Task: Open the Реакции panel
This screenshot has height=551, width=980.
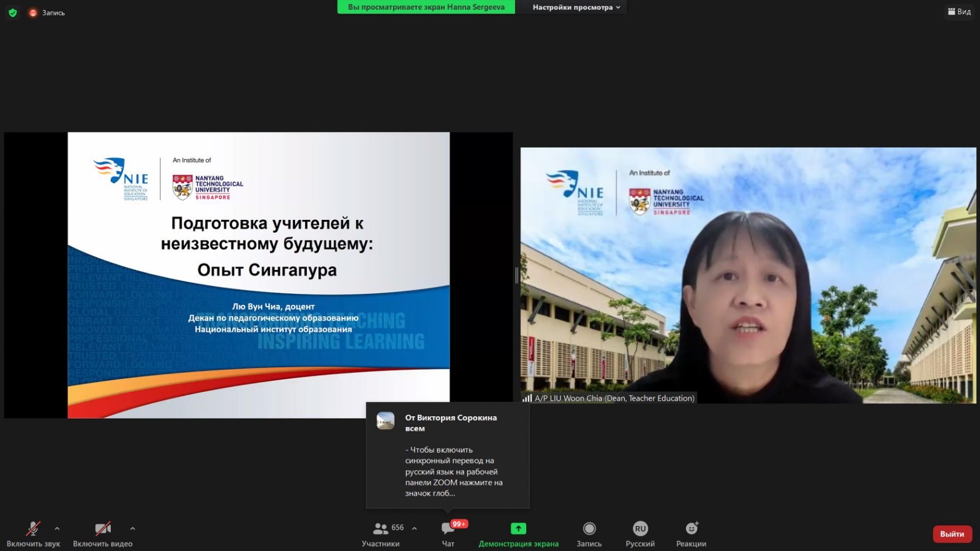Action: pyautogui.click(x=691, y=533)
